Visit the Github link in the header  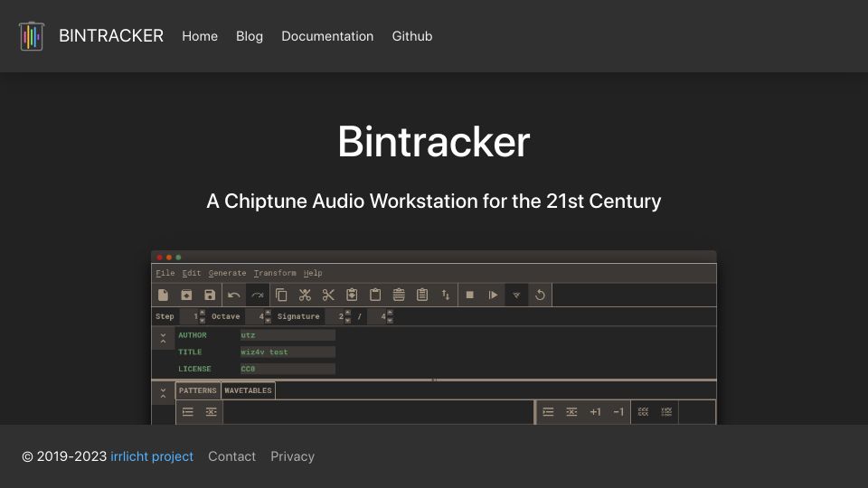412,36
